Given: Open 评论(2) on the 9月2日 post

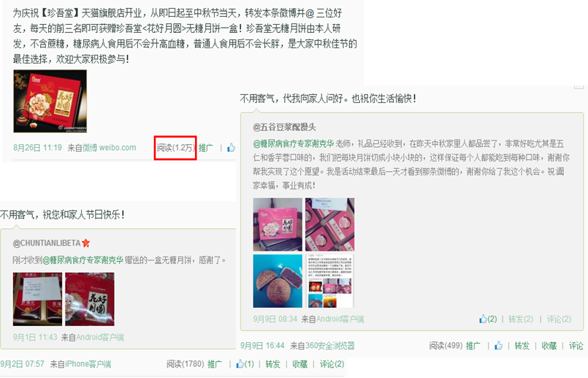Looking at the screenshot, I should click(332, 364).
